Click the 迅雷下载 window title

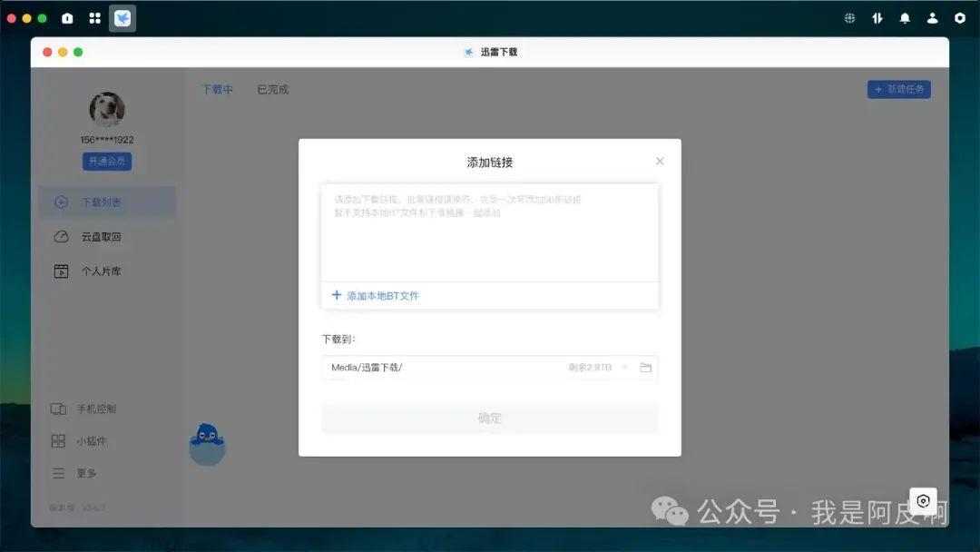pyautogui.click(x=499, y=52)
